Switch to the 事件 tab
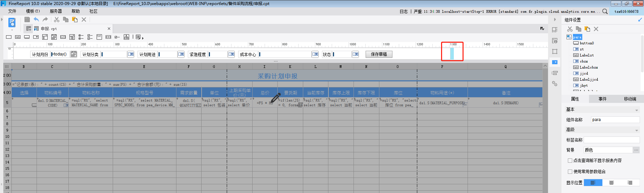Screen dimensions: 644x193 (603, 99)
